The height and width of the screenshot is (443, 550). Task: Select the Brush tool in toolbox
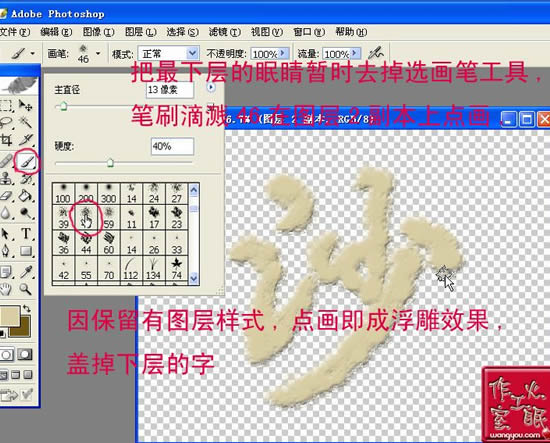(27, 161)
